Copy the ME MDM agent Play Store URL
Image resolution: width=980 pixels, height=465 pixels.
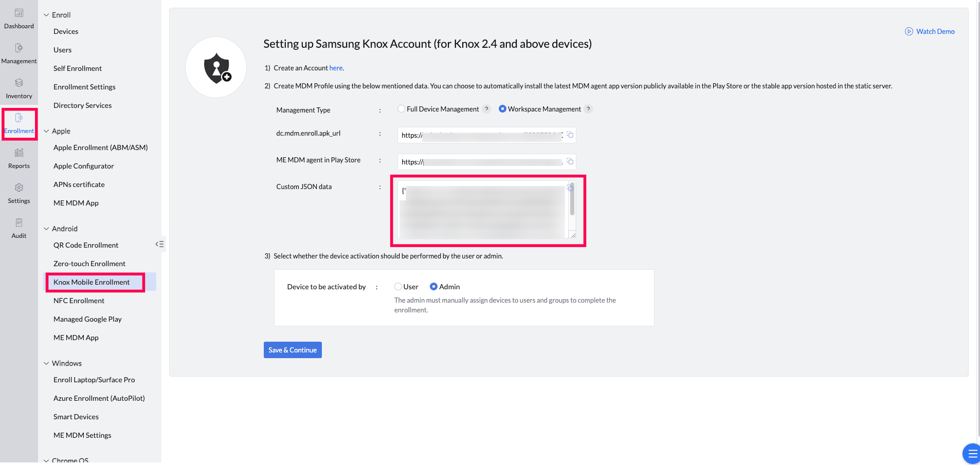570,161
